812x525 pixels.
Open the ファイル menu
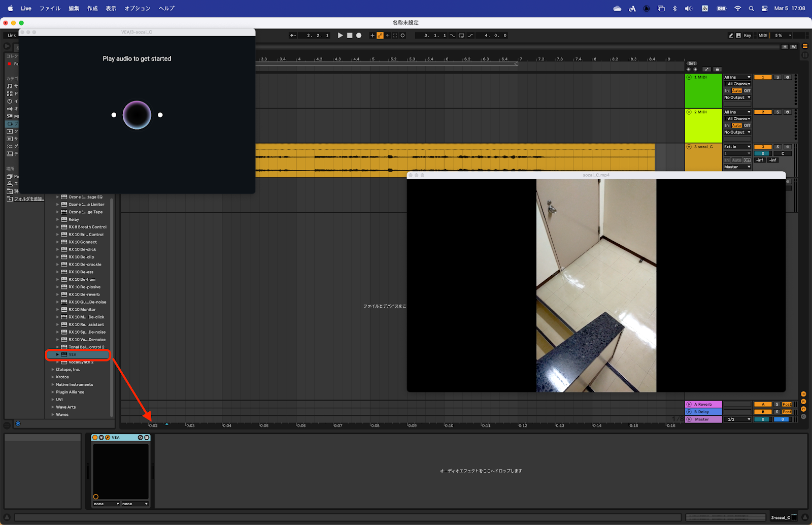[x=50, y=9]
